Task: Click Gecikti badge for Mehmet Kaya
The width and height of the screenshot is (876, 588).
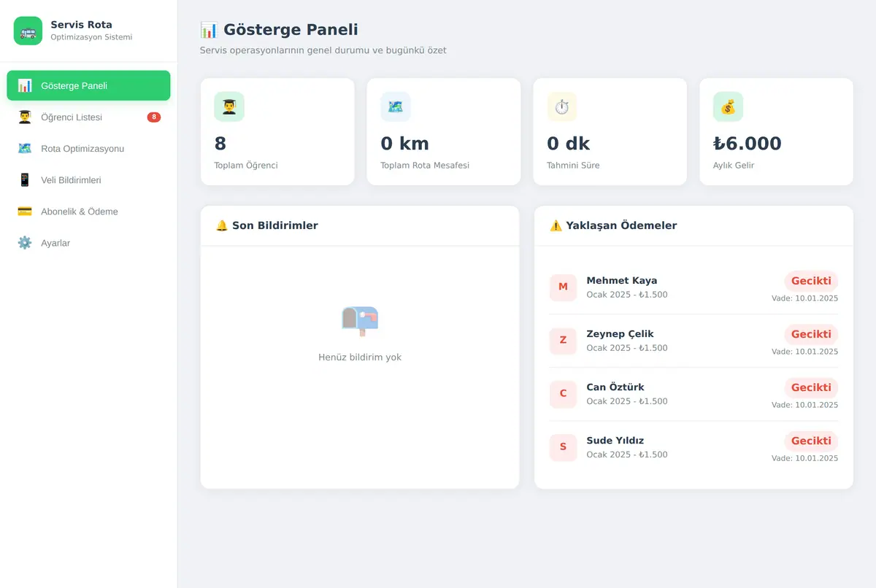Action: [811, 281]
